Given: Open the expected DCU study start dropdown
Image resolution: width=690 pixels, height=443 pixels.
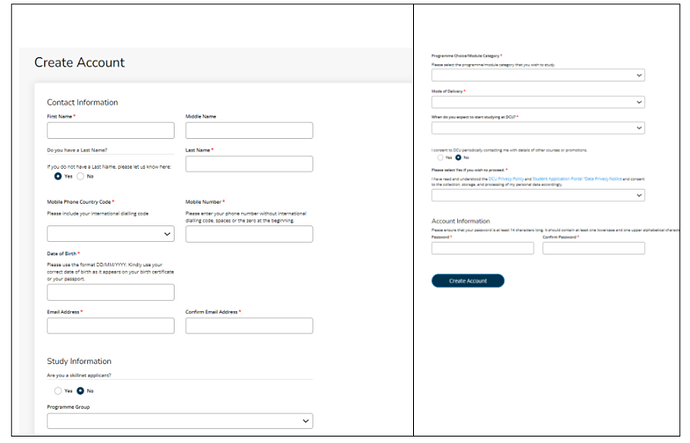Looking at the screenshot, I should click(x=537, y=128).
